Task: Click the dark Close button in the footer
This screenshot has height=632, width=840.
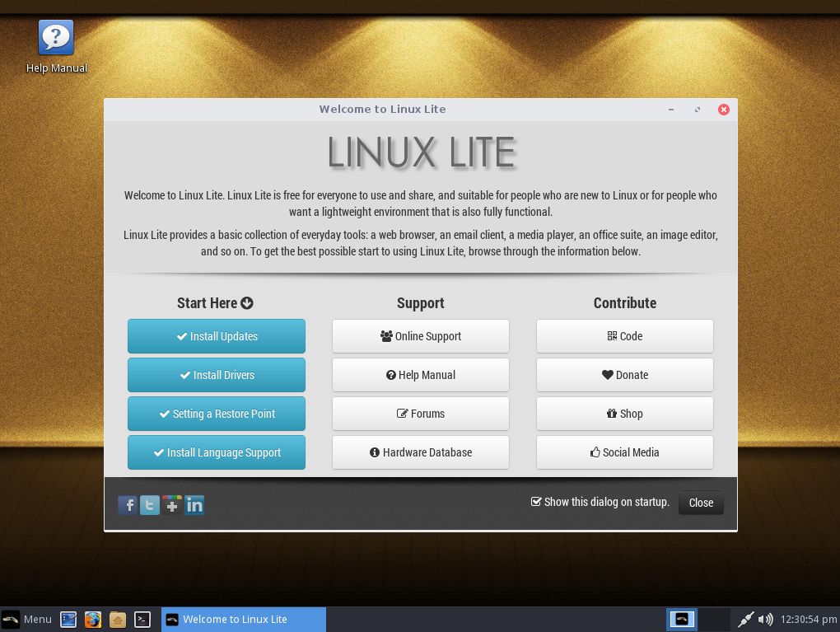Action: click(701, 503)
